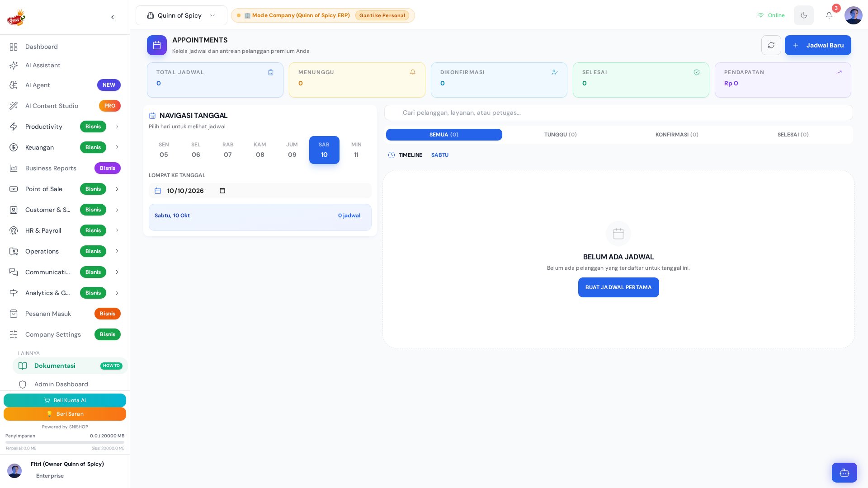This screenshot has height=488, width=868.
Task: Click the calendar picker icon in date field
Action: pyautogui.click(x=222, y=191)
